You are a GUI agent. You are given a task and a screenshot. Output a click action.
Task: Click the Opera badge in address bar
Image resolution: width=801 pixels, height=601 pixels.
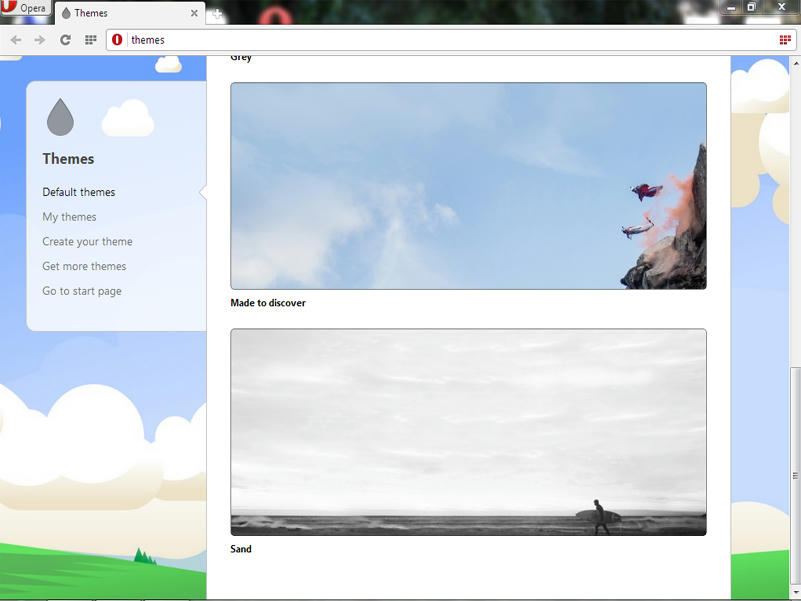tap(117, 40)
